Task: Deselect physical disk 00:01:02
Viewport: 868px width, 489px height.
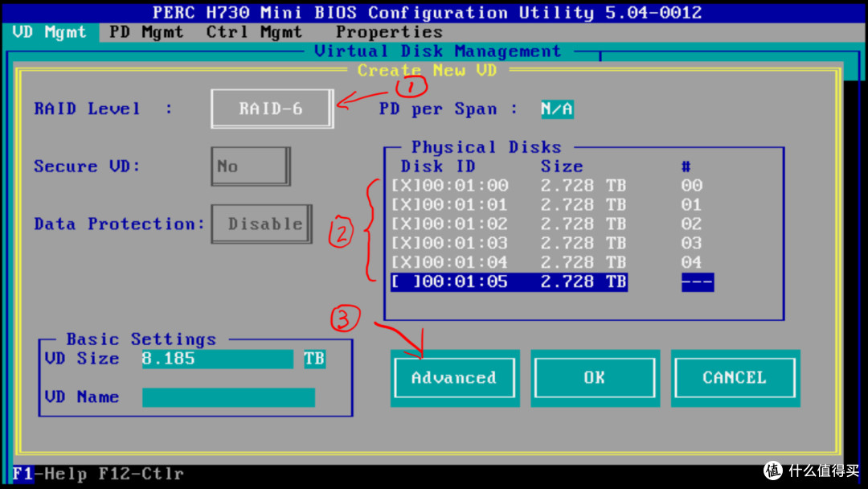Action: point(407,224)
